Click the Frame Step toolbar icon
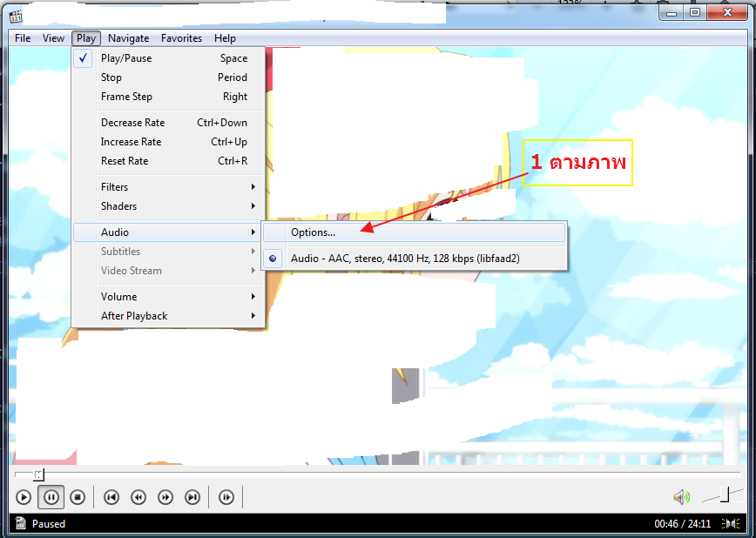 pyautogui.click(x=226, y=497)
